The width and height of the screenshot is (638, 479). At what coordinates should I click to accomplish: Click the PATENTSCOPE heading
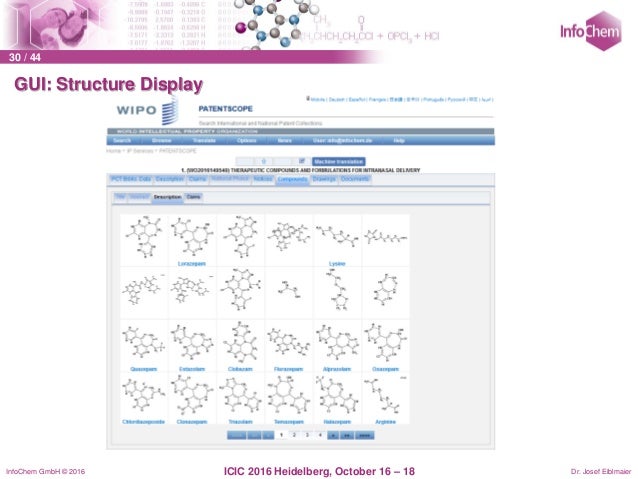coord(225,109)
